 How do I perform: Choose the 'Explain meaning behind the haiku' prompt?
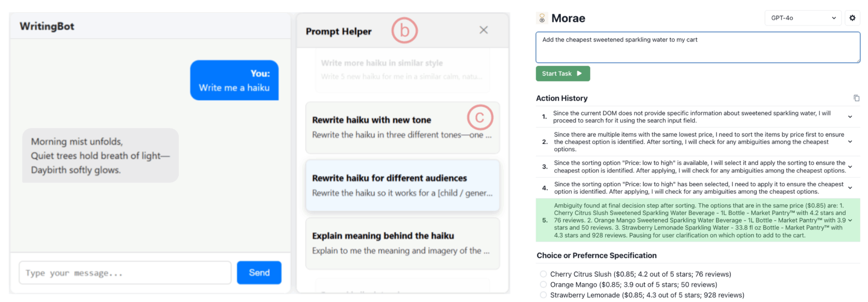pyautogui.click(x=402, y=243)
